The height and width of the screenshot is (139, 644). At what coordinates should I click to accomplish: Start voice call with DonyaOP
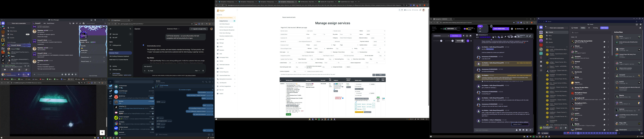[70, 23]
